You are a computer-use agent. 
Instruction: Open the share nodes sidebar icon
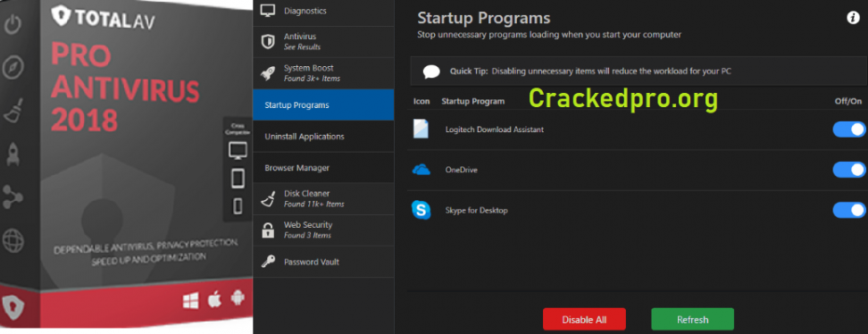13,196
